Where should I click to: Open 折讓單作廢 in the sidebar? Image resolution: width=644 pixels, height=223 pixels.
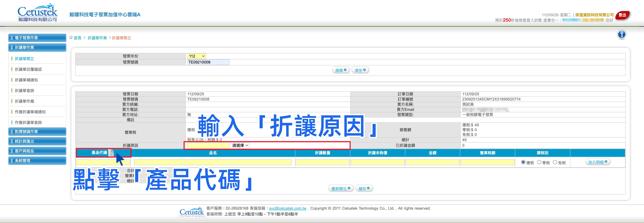tap(24, 101)
